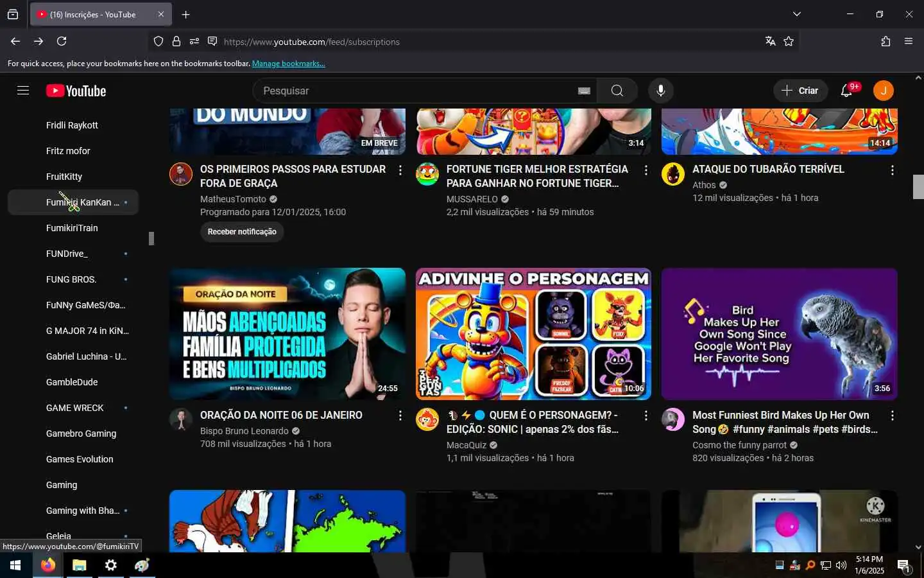The width and height of the screenshot is (924, 578).
Task: Open Manage bookmarks link
Action: point(289,64)
